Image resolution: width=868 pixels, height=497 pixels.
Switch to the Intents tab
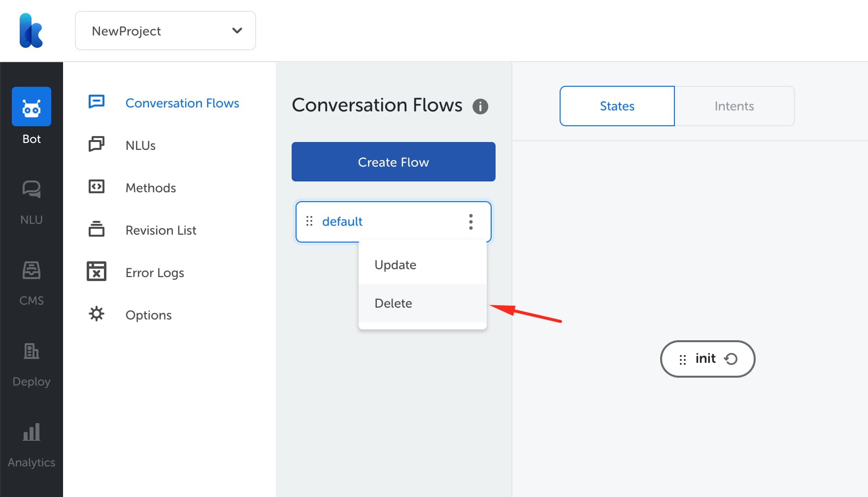coord(734,106)
